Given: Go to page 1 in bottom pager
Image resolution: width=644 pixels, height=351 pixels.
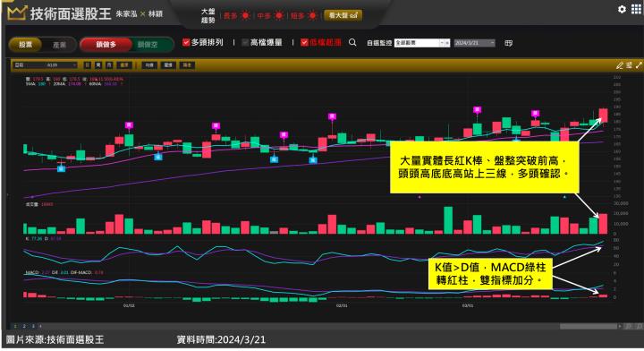Looking at the screenshot, I should coord(15,326).
